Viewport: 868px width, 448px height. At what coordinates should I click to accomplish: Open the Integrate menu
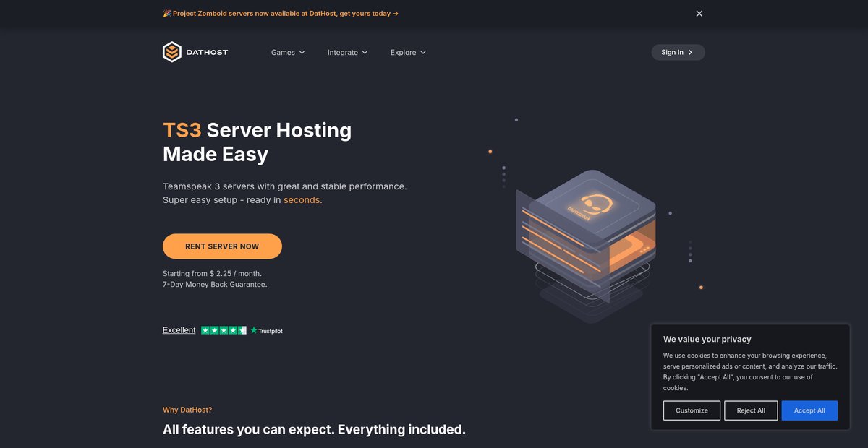pos(347,53)
